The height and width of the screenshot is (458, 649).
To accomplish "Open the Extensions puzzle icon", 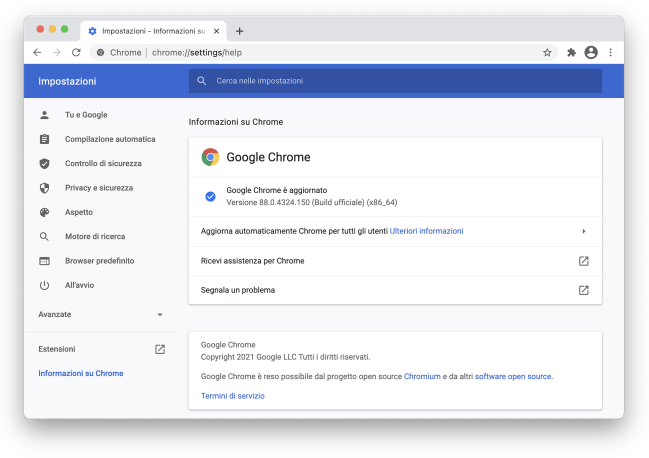I will point(572,53).
